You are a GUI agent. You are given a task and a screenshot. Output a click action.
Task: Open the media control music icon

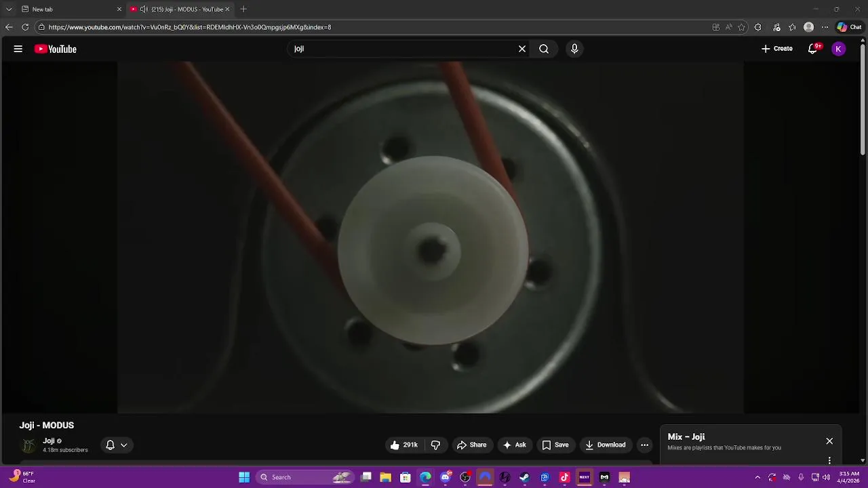pyautogui.click(x=776, y=27)
